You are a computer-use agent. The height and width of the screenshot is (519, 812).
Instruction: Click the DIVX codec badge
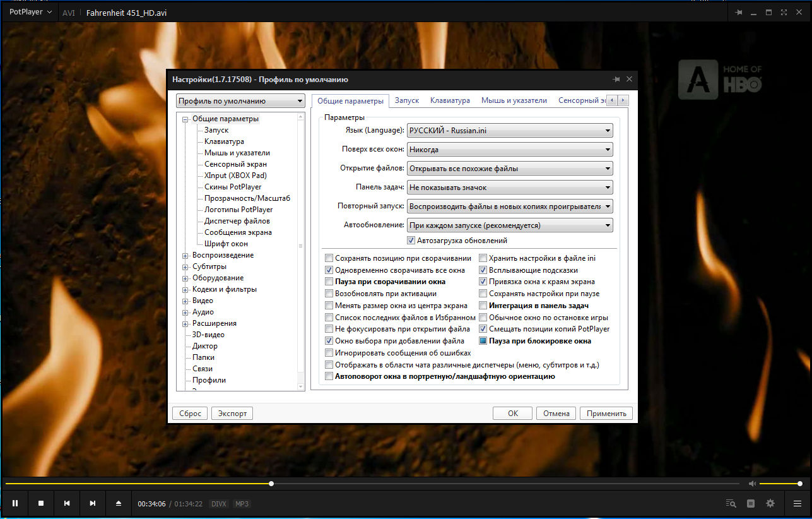218,504
